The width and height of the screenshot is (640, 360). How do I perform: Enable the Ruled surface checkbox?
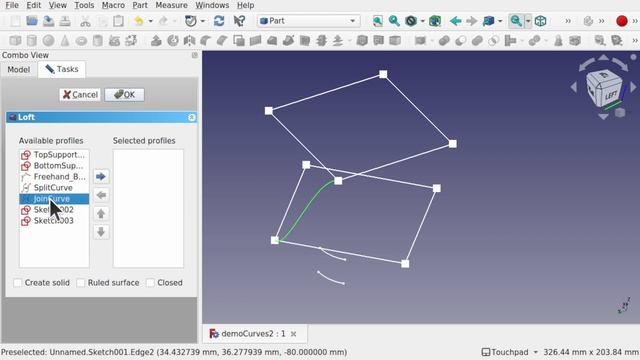tap(81, 282)
